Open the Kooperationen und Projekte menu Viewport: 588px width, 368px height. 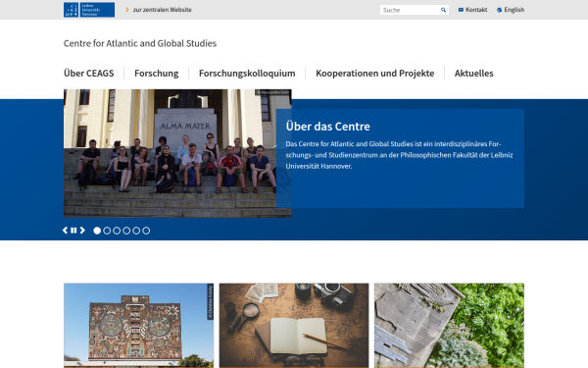375,74
